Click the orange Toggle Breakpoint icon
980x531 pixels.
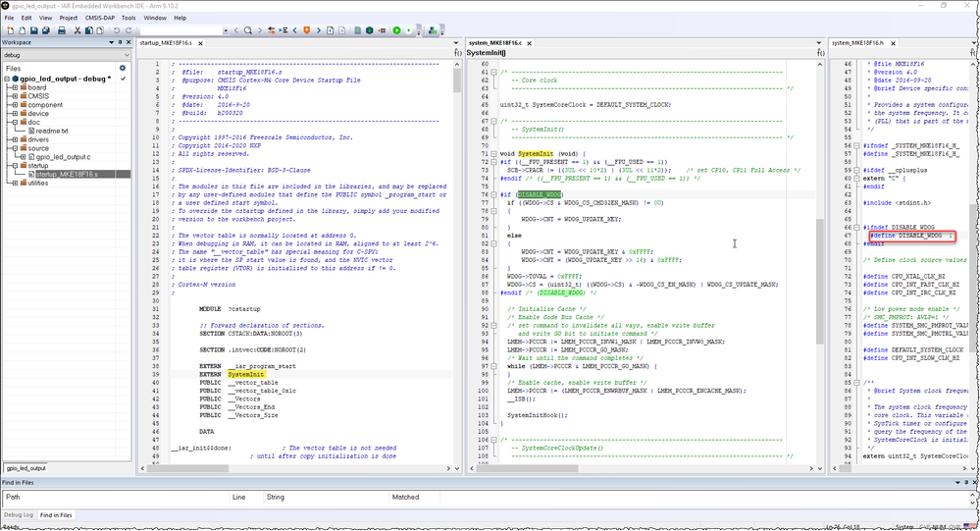pos(384,30)
